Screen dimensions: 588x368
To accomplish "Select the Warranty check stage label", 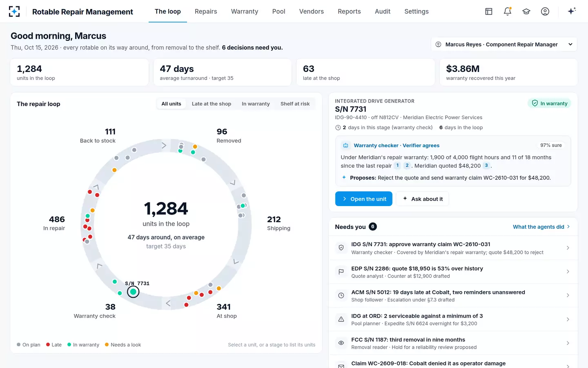I will click(x=95, y=311).
